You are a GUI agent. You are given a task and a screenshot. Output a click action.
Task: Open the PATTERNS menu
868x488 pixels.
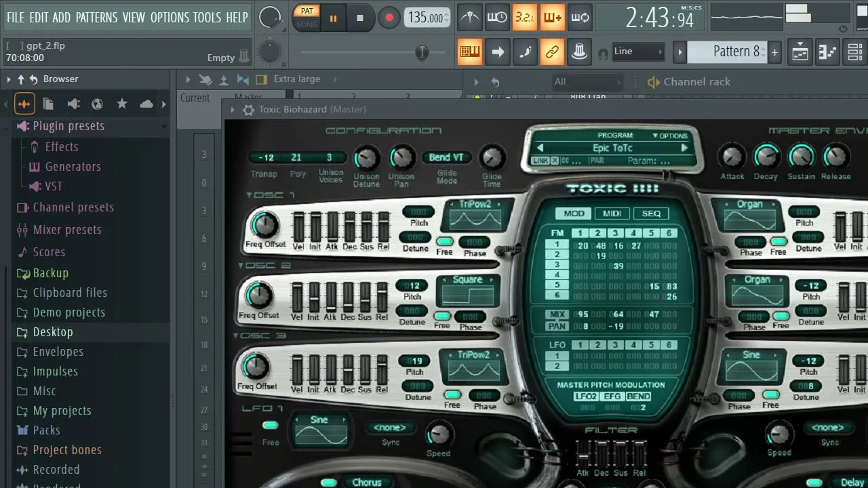pos(97,18)
